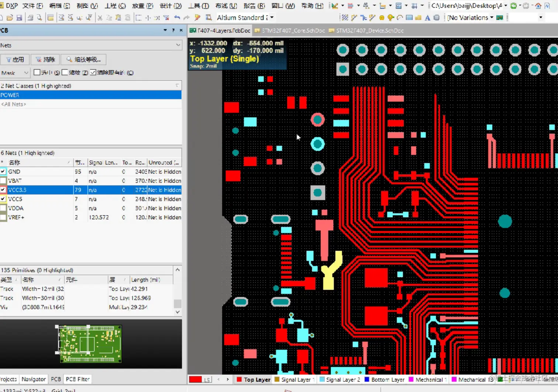Click the Save disk icon

click(19, 18)
